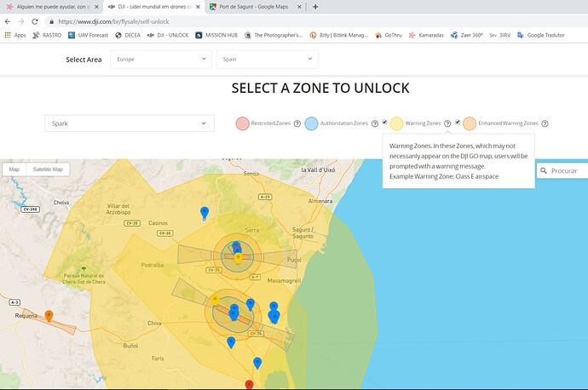Open the Zaer 360 bookmark
The height and width of the screenshot is (390, 588).
pos(466,35)
